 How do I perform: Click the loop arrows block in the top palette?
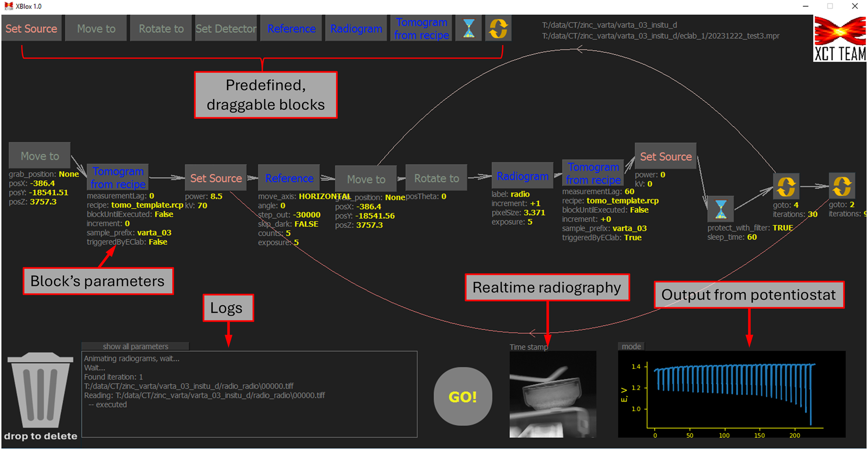pos(498,29)
